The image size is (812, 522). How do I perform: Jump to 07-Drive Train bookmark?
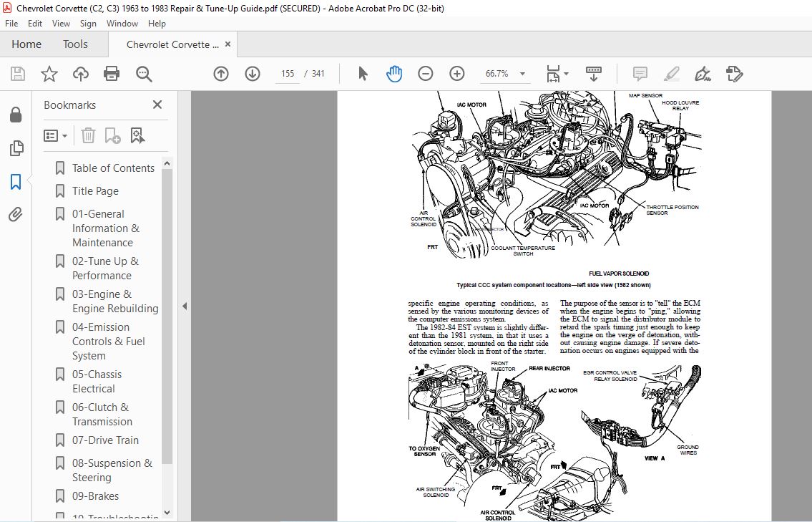click(105, 440)
